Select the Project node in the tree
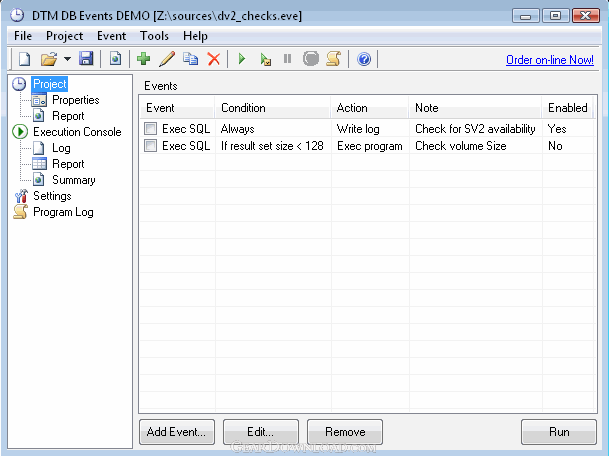 (50, 84)
